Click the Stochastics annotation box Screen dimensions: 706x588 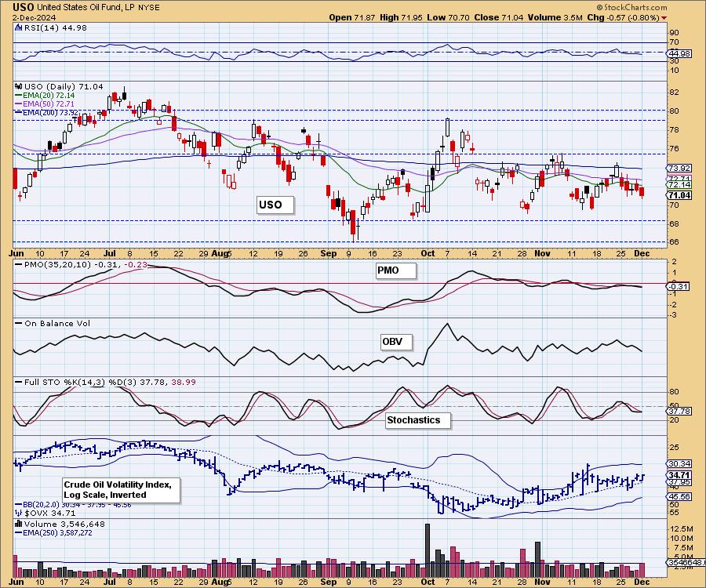pos(418,420)
